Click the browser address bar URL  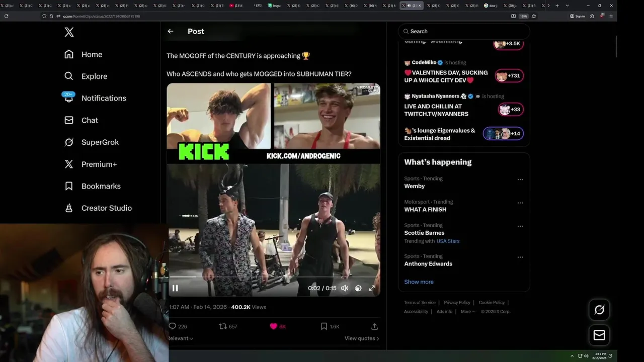pyautogui.click(x=101, y=16)
